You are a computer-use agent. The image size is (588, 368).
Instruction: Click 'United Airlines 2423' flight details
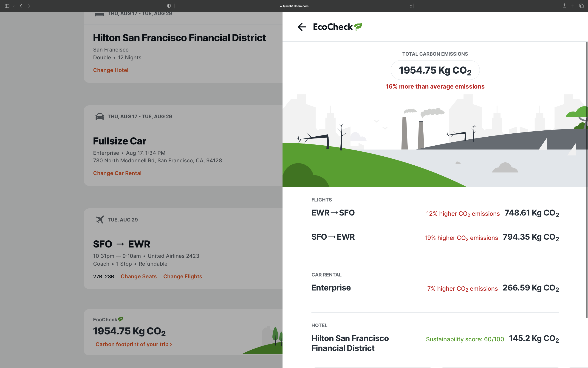coord(173,256)
